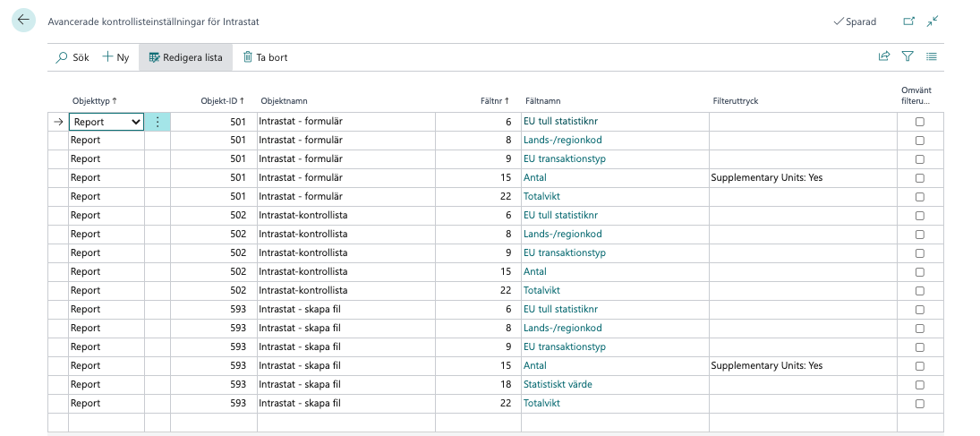980x436 pixels.
Task: Enable inverted filter for report 501 Antal row
Action: (919, 178)
